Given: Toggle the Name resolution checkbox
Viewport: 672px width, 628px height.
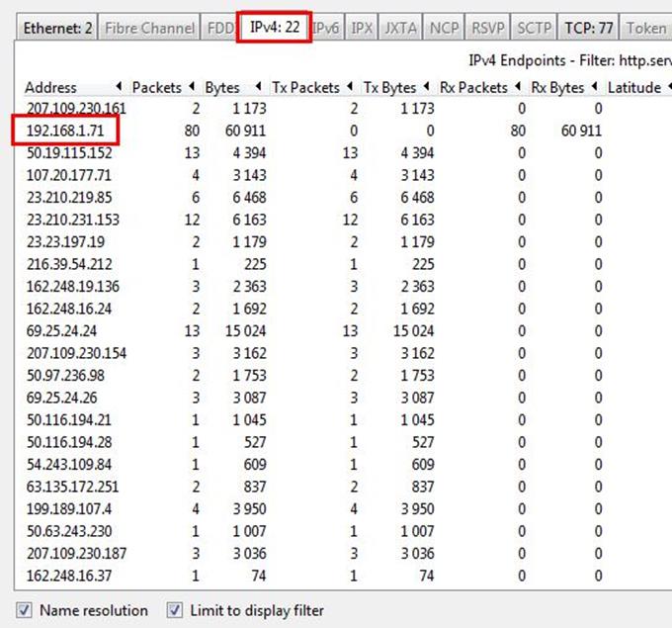Looking at the screenshot, I should coord(25,610).
